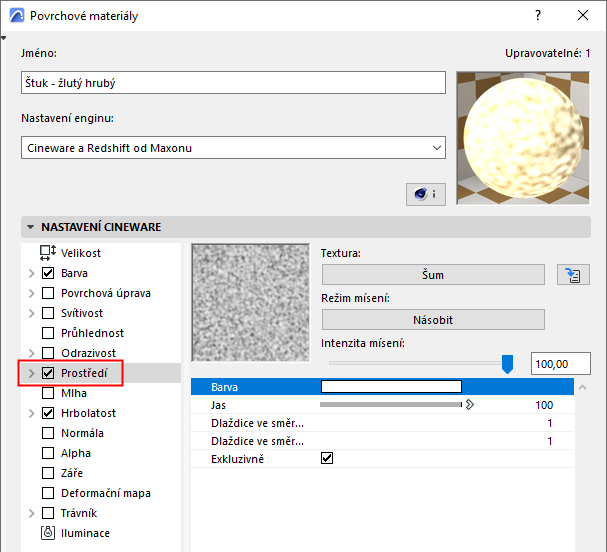
Task: Click the Jas slider arrow handle
Action: point(469,405)
